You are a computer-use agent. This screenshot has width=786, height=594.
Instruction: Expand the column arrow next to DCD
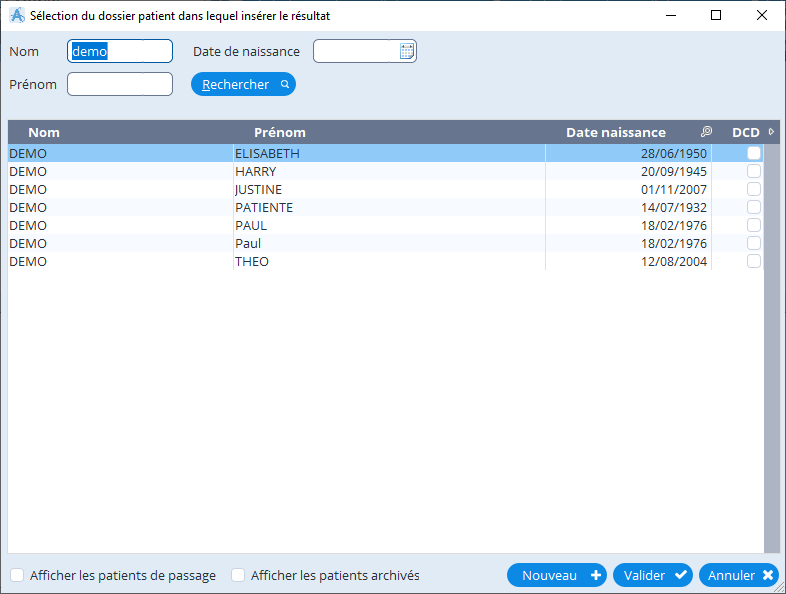pos(771,132)
